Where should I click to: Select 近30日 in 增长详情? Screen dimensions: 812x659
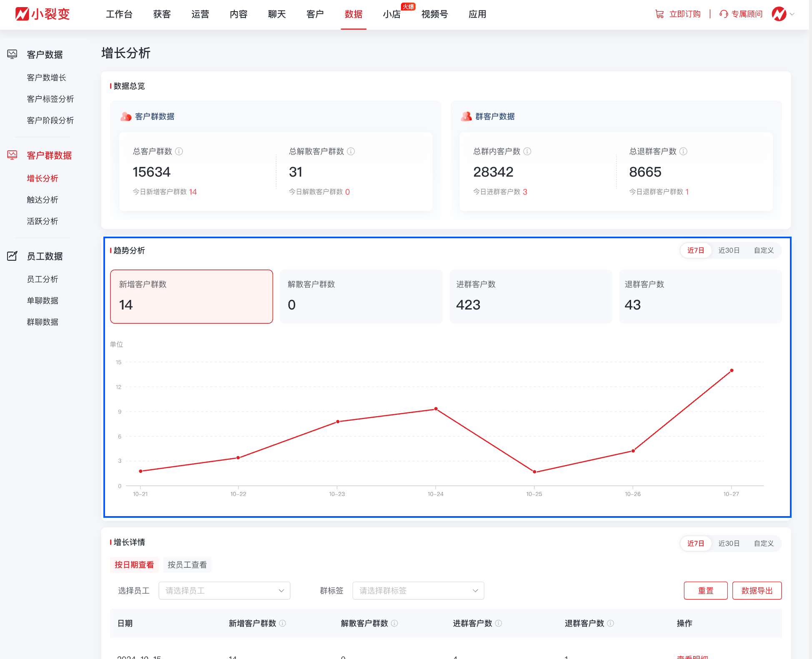[x=729, y=544]
